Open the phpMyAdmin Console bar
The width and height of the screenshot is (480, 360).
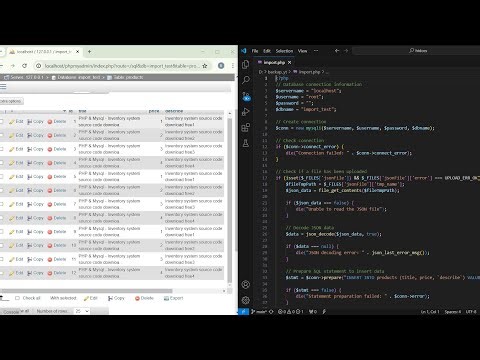point(11,312)
